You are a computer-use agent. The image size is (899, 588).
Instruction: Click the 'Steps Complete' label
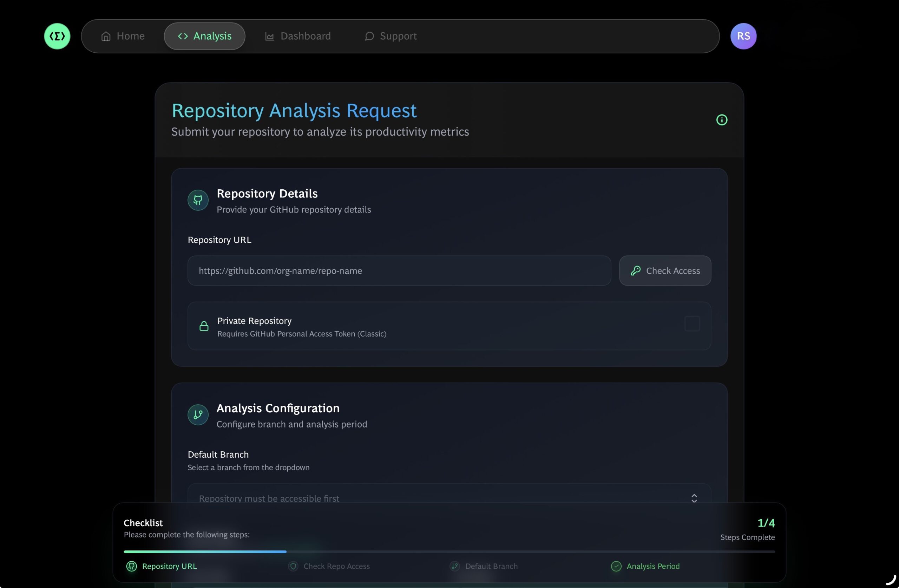tap(747, 537)
